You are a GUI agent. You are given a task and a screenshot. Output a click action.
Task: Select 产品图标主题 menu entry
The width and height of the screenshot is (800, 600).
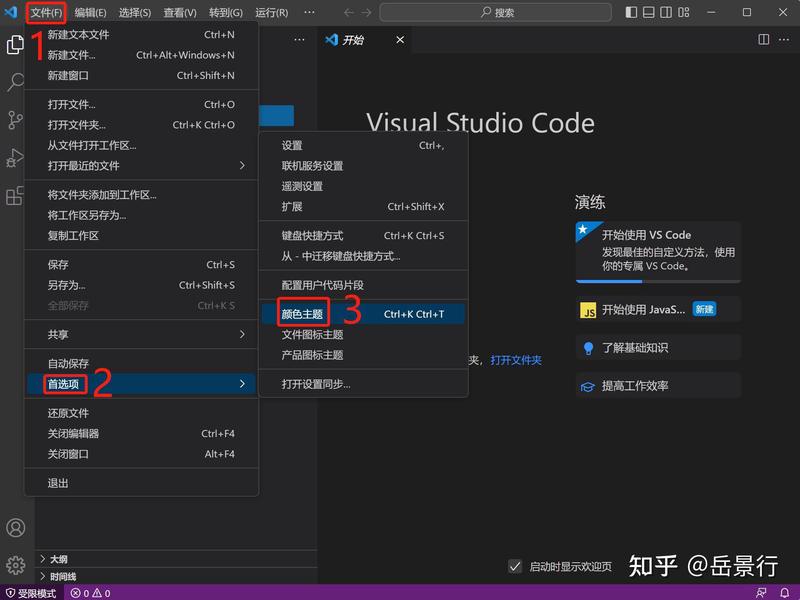363,355
